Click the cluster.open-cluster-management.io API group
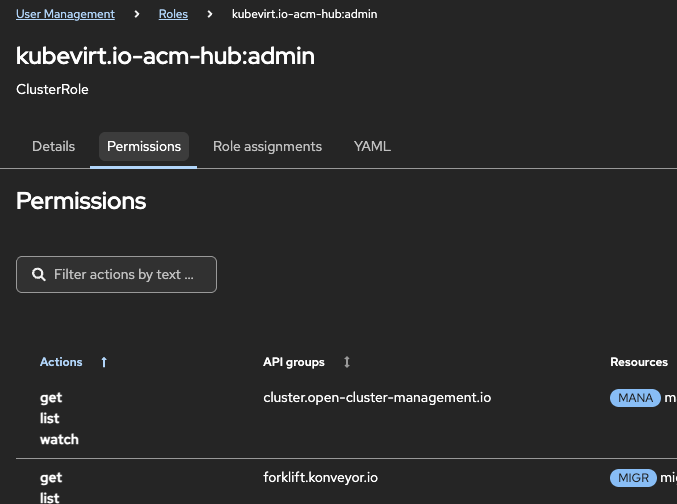Screen dimensions: 677x504 (x=377, y=398)
